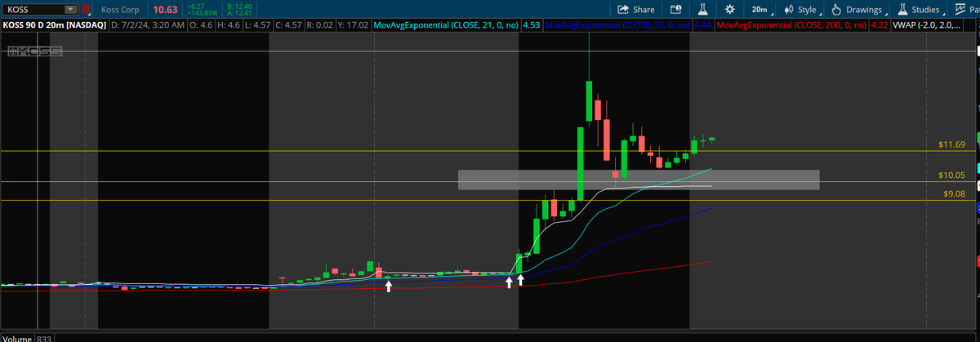The width and height of the screenshot is (980, 342).
Task: Click the Koss Corp company name
Action: pyautogui.click(x=120, y=10)
